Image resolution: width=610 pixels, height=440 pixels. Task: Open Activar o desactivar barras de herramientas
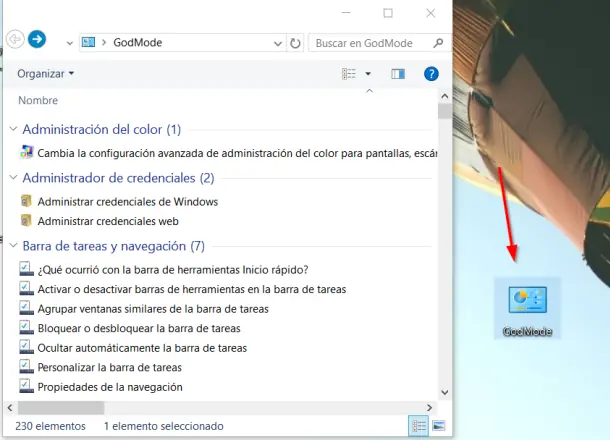(x=192, y=289)
